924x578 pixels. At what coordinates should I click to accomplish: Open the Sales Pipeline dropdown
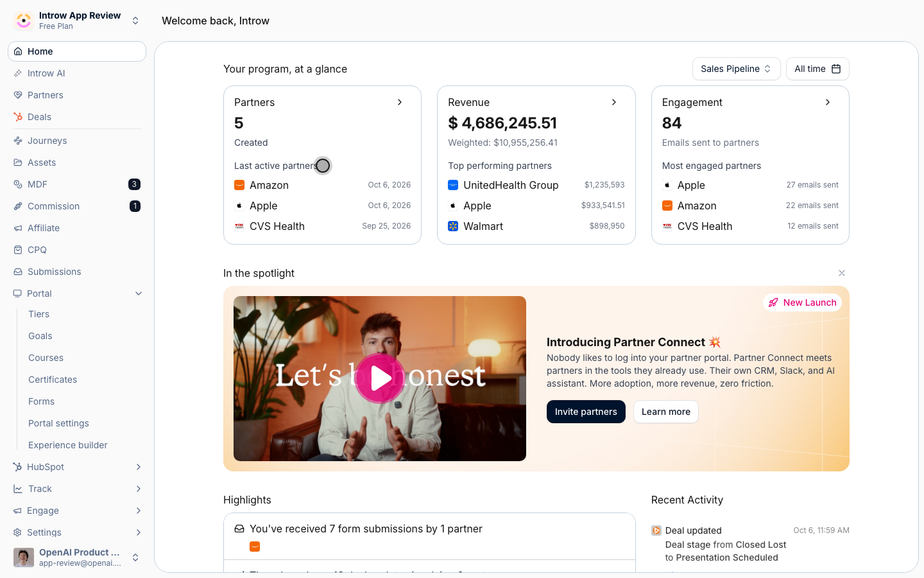(736, 69)
